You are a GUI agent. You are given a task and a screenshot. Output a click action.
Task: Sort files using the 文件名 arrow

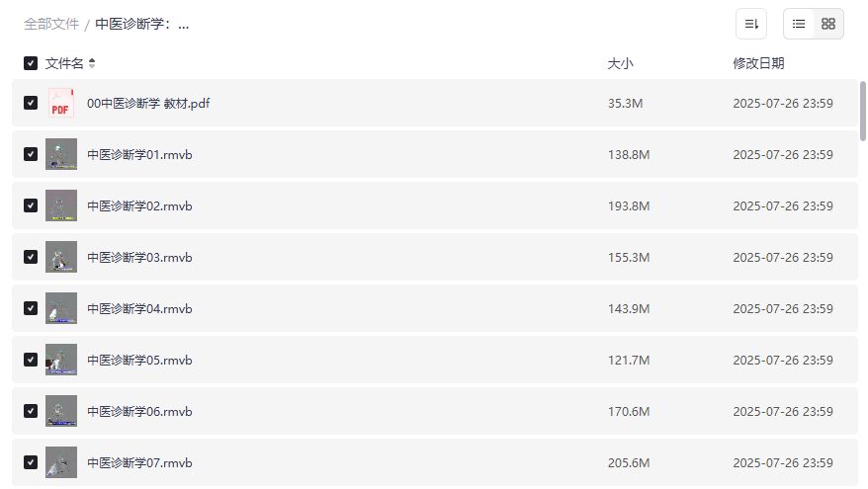coord(92,63)
